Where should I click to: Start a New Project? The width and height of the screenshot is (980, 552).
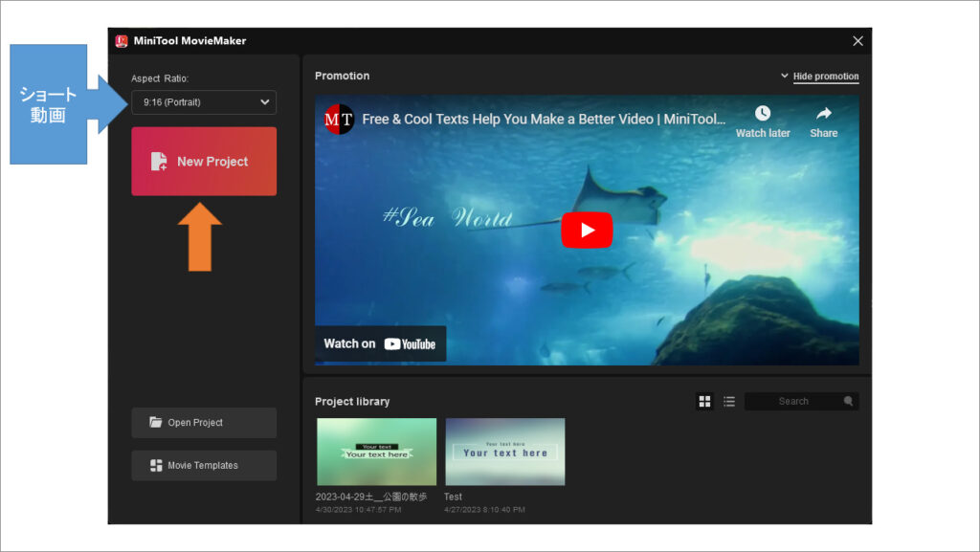[x=203, y=161]
